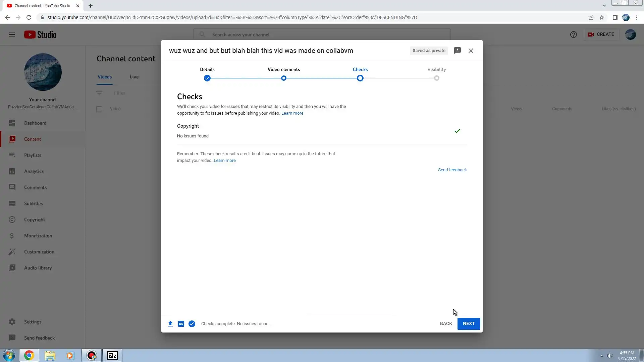The image size is (644, 362).
Task: Jump to the Details step in stepper
Action: [207, 78]
